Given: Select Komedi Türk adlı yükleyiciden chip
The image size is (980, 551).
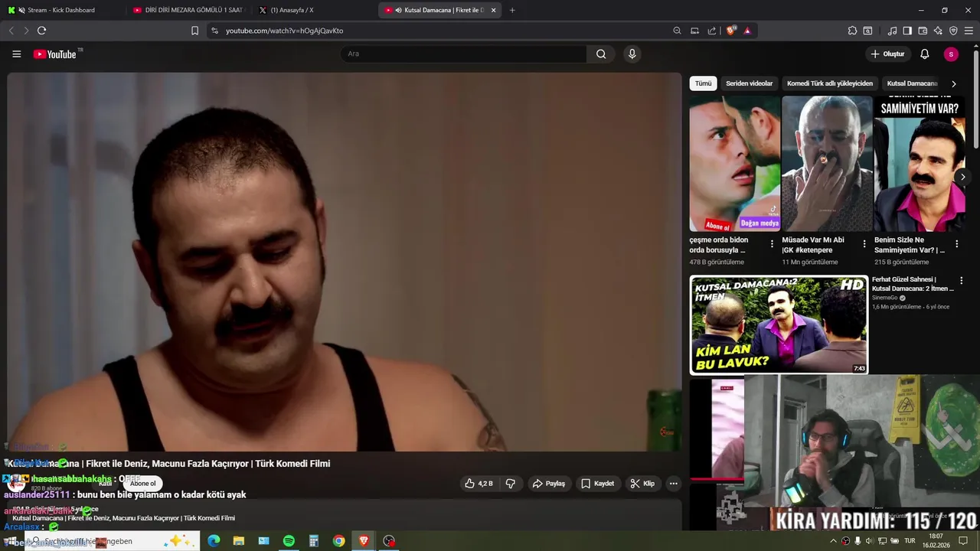Looking at the screenshot, I should pos(830,83).
